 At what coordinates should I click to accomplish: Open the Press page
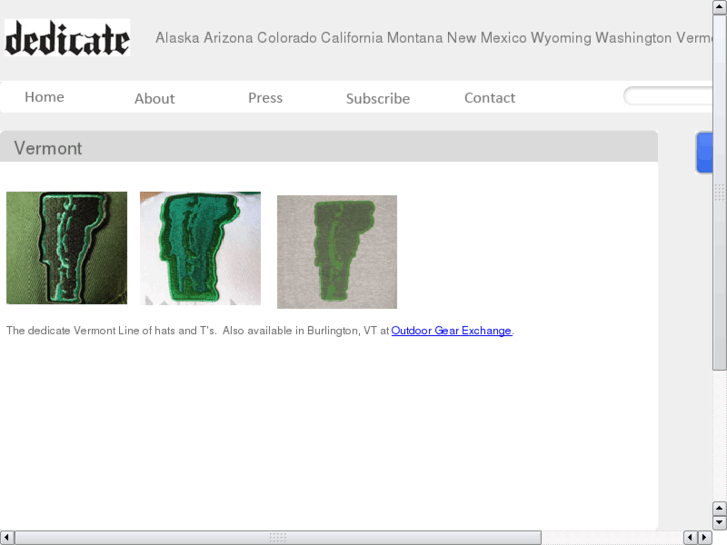(x=265, y=98)
